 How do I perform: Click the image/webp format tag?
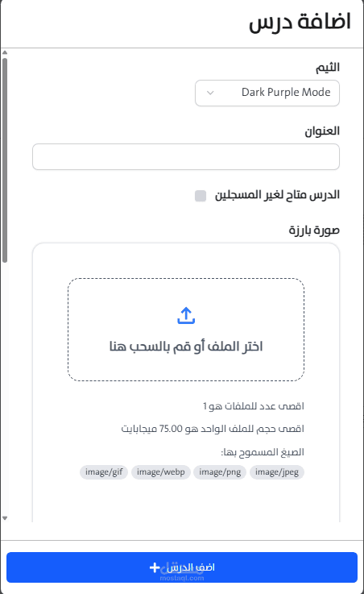coord(161,472)
